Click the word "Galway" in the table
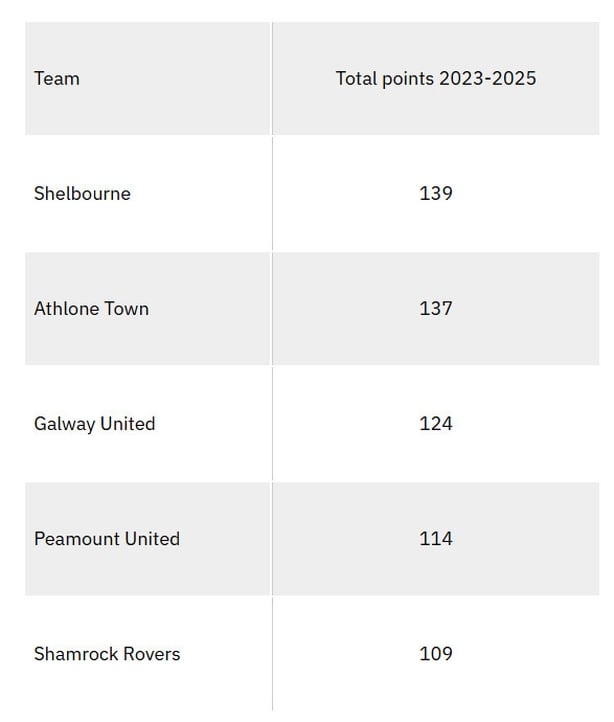This screenshot has width=614, height=722. click(63, 423)
